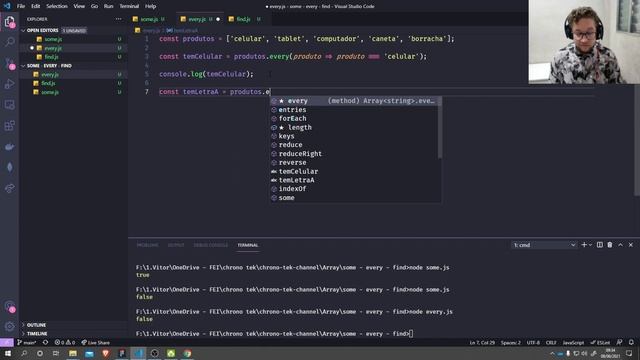The width and height of the screenshot is (640, 360).
Task: Click the errors and warnings status indicator
Action: (64, 342)
